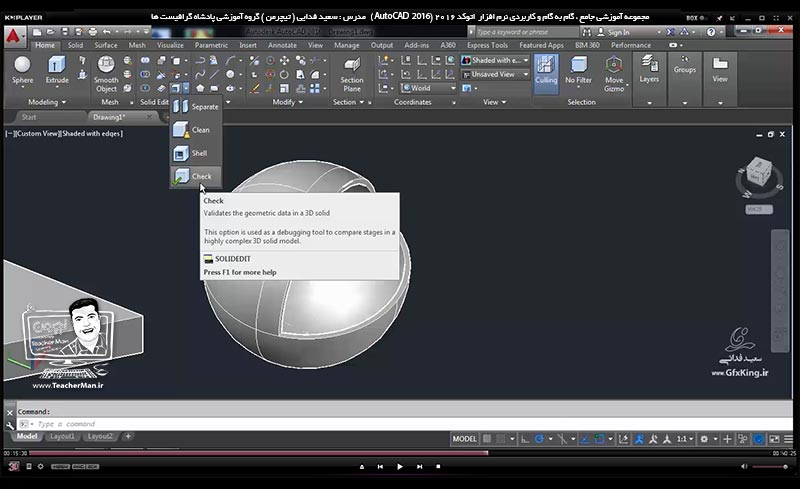Adjust the KMPlayer volume slider
800x489 pixels.
click(x=769, y=467)
